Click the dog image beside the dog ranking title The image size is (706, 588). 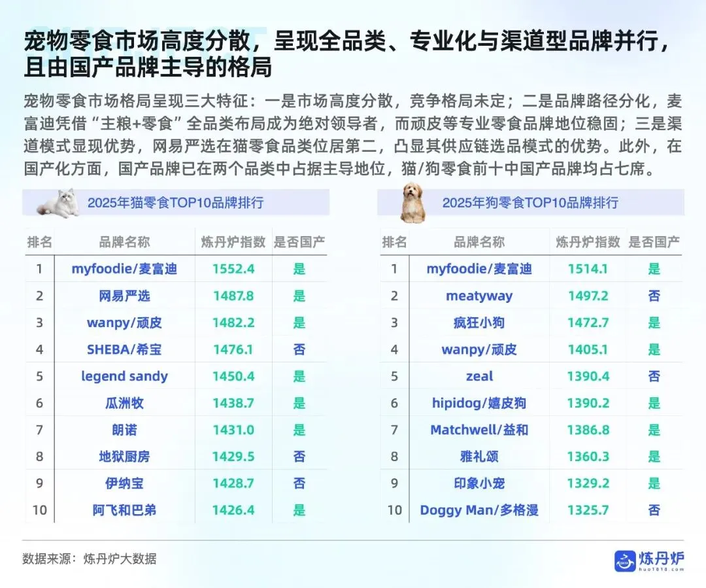click(x=413, y=202)
